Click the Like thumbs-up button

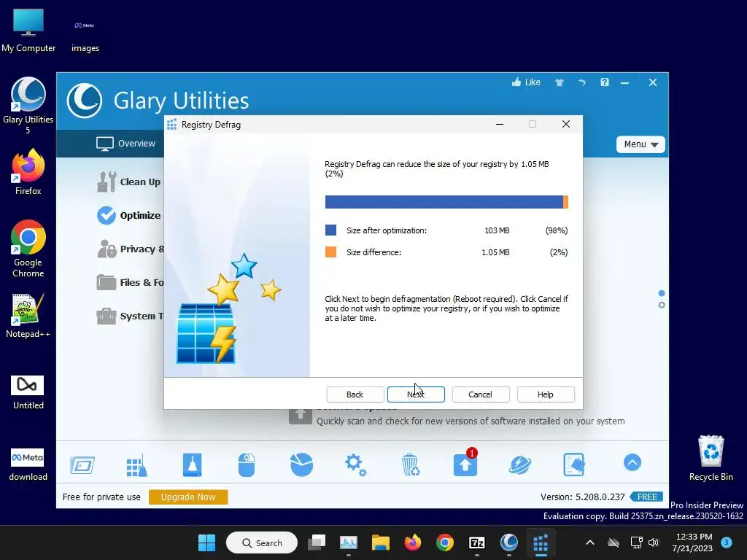pos(527,82)
